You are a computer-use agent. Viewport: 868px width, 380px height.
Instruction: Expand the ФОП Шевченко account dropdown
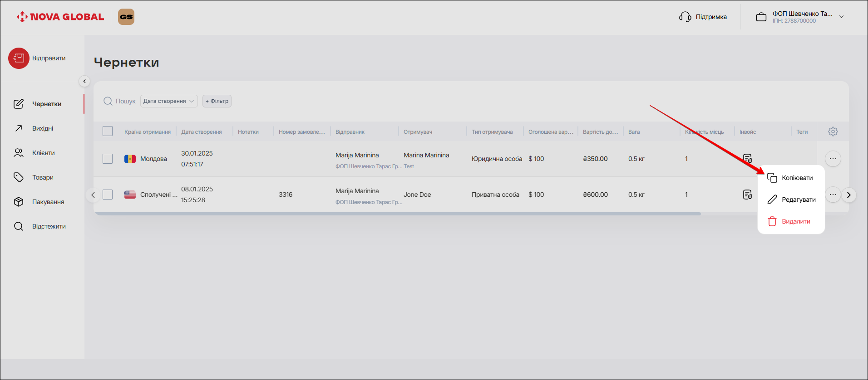(841, 17)
